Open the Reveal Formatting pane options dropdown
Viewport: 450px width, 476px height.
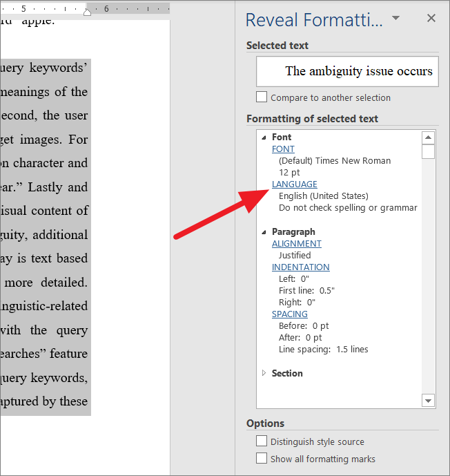(395, 18)
